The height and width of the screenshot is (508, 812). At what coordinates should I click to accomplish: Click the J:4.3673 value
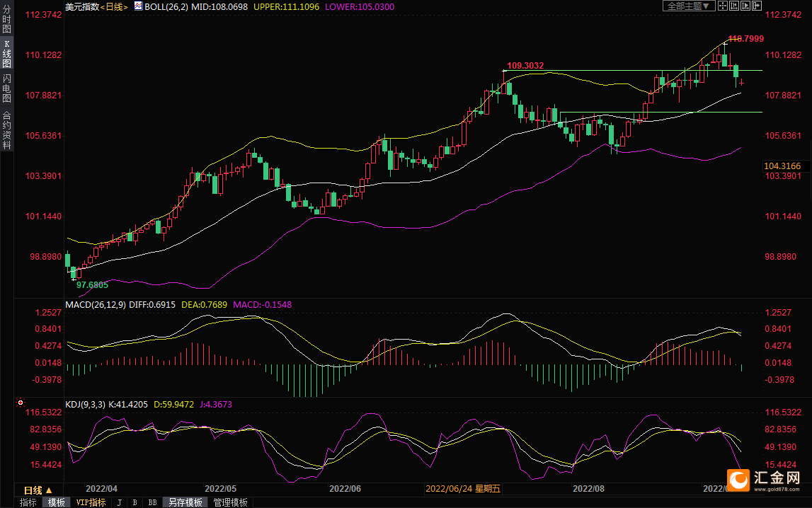coord(215,405)
